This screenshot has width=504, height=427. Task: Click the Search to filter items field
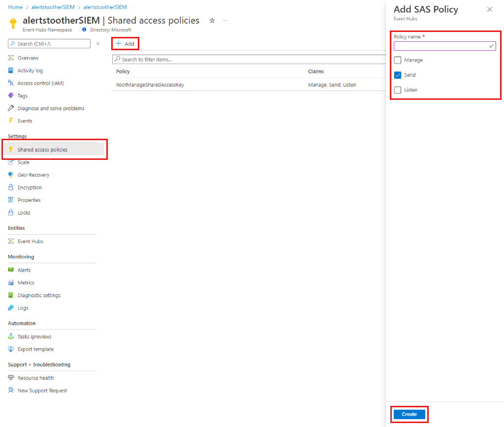(249, 60)
